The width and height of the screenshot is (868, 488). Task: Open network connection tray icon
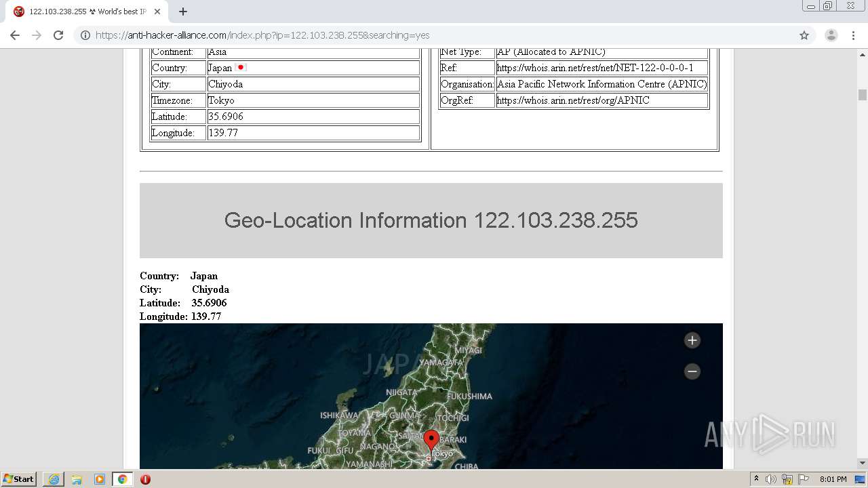pyautogui.click(x=787, y=479)
